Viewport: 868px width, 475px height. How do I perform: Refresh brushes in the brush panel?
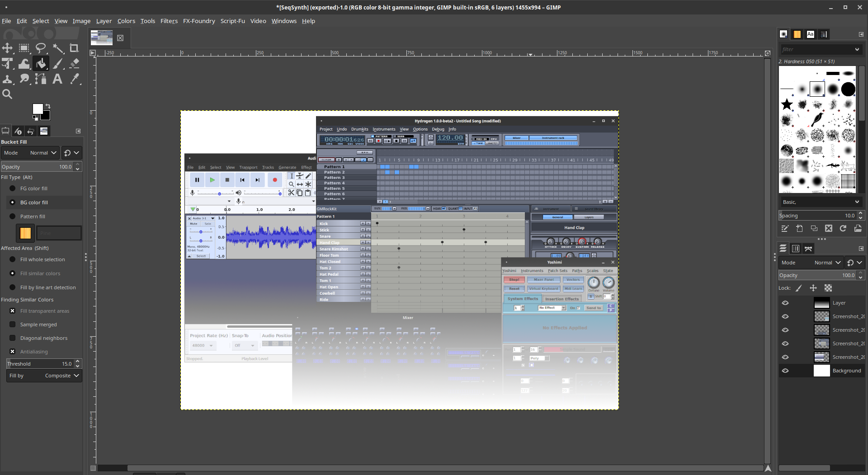click(843, 229)
